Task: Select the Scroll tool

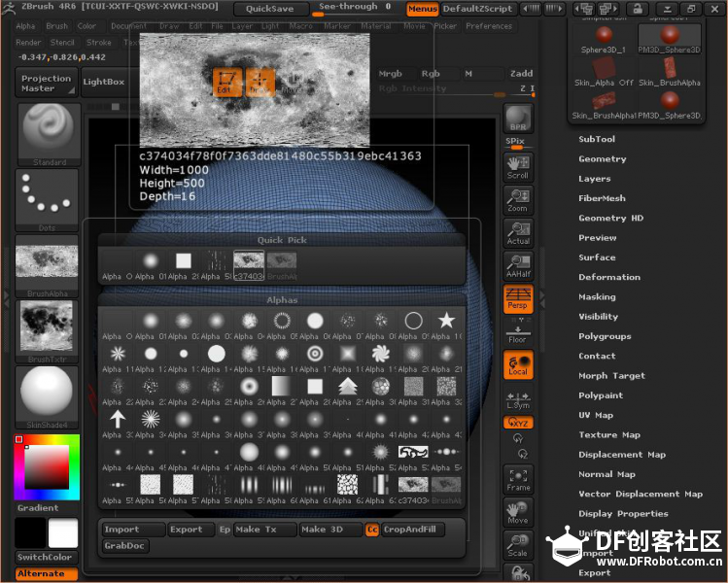Action: pyautogui.click(x=518, y=167)
